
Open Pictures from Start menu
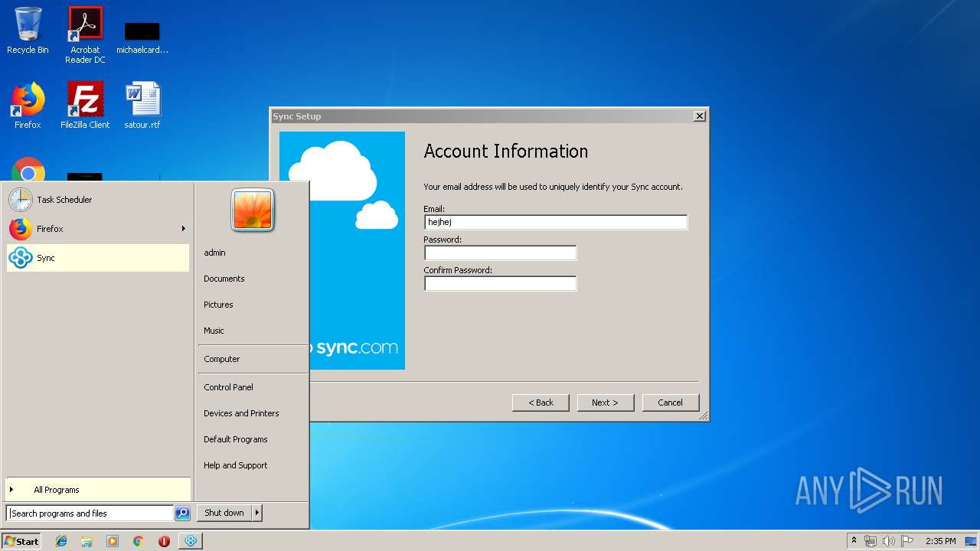218,305
